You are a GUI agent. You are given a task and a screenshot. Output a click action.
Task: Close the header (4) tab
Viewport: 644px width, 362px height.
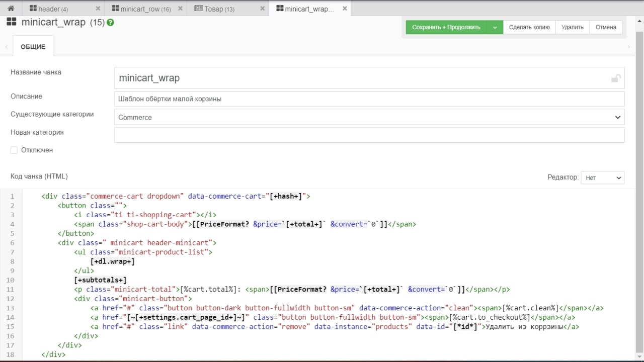(98, 9)
